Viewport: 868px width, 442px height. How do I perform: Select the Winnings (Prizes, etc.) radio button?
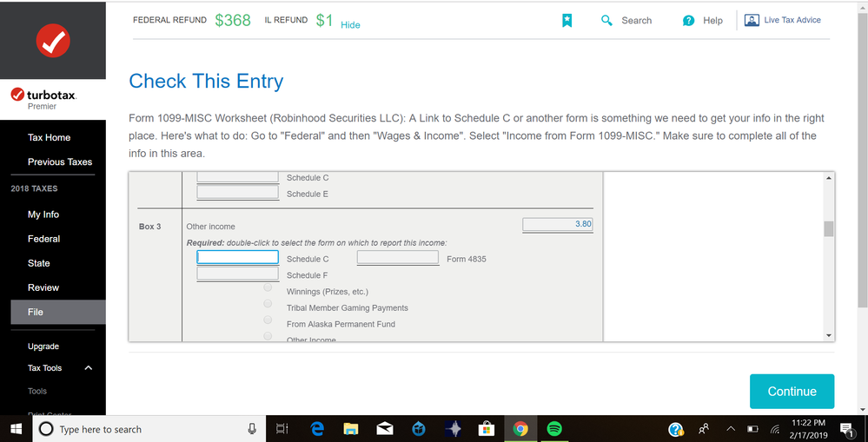(268, 288)
